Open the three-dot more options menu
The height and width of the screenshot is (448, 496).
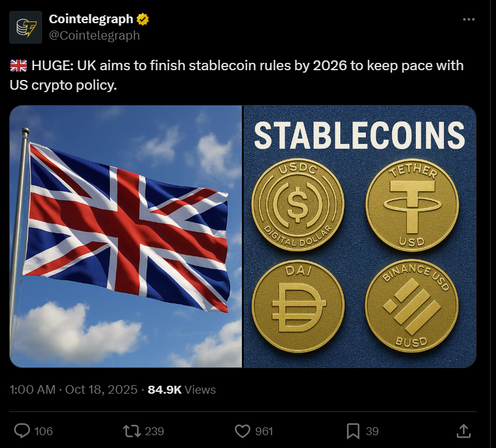coord(469,20)
